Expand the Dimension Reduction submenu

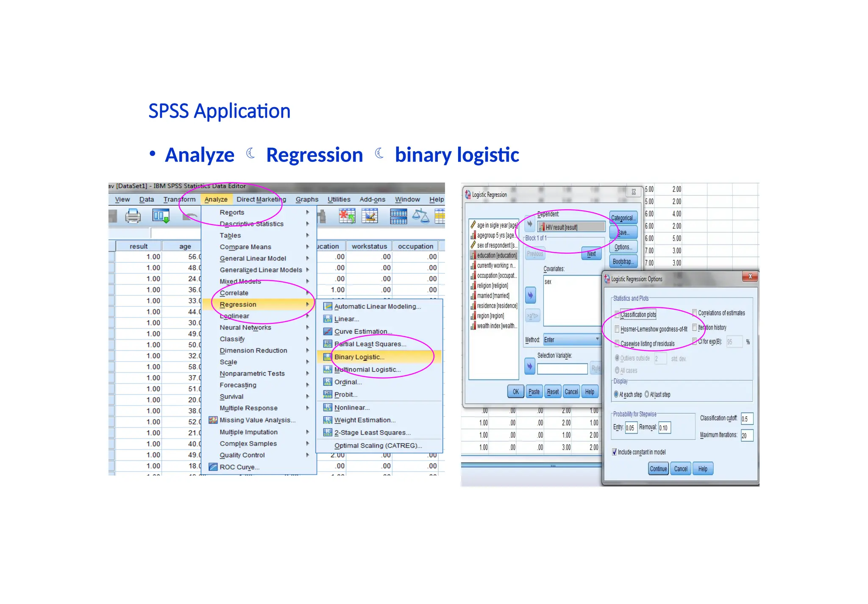(x=308, y=350)
